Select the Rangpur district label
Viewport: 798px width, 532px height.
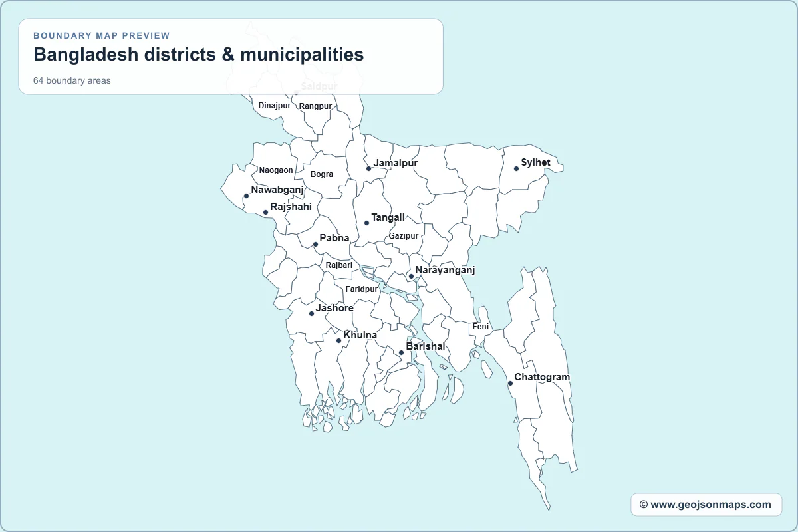tap(315, 106)
